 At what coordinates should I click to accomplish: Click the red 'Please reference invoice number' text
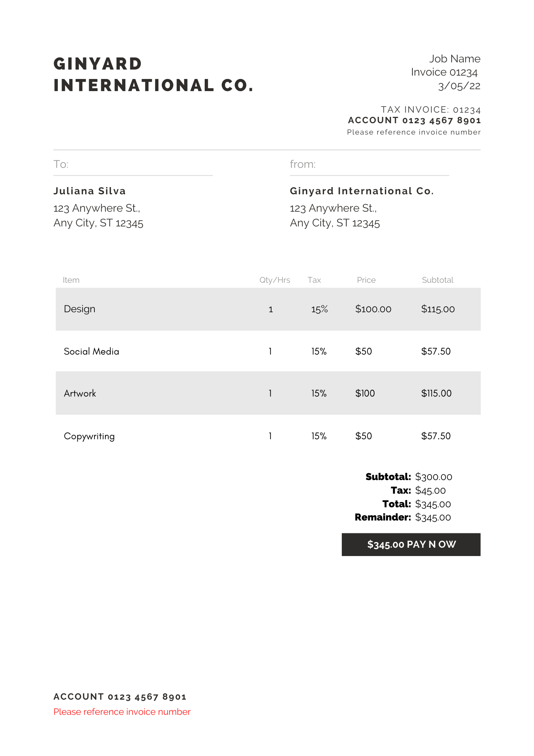122,712
